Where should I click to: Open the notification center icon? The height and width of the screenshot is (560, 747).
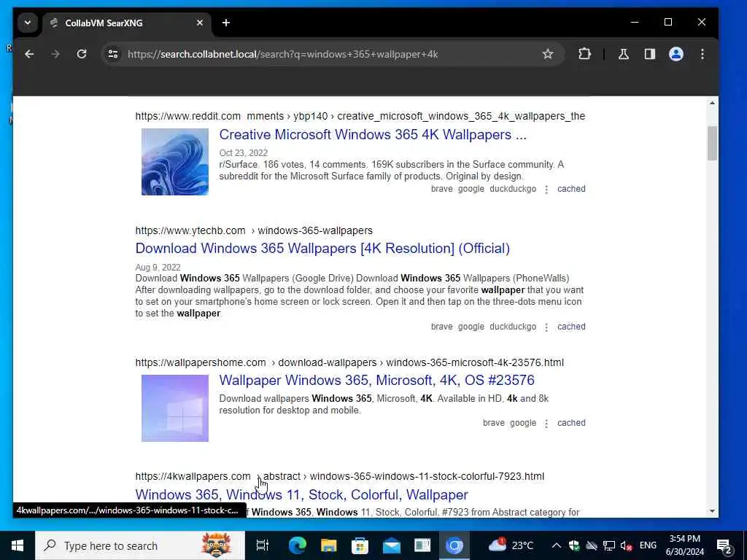point(724,545)
